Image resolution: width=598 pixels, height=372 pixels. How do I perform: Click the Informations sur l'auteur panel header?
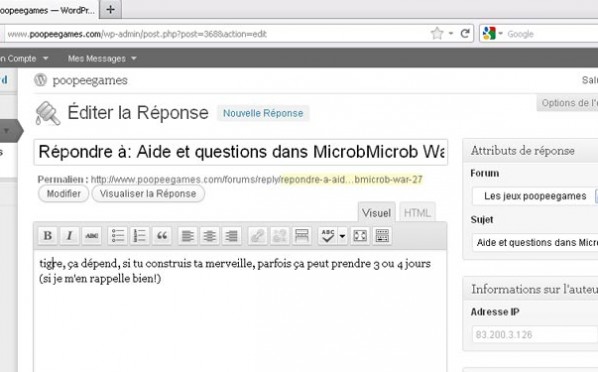(x=531, y=289)
